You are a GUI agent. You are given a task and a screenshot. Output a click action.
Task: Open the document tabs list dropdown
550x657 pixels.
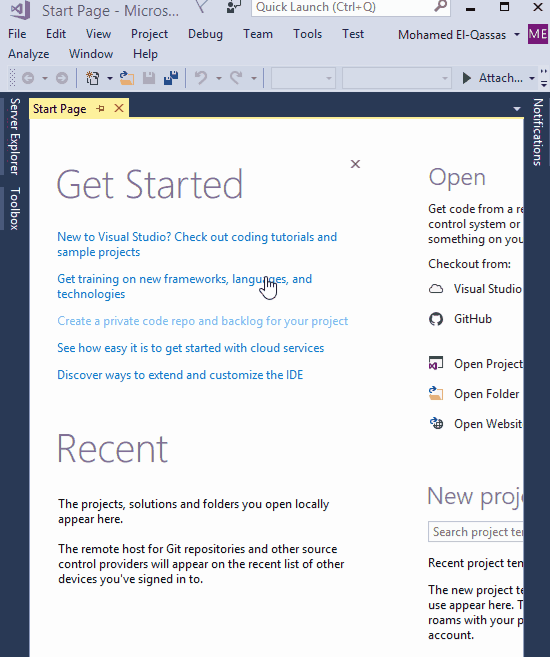[x=517, y=109]
